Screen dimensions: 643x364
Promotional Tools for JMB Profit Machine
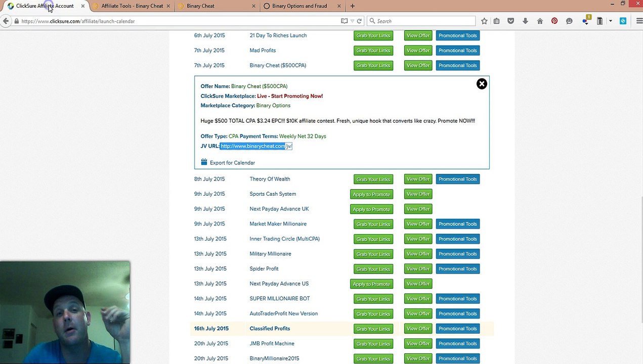point(458,343)
